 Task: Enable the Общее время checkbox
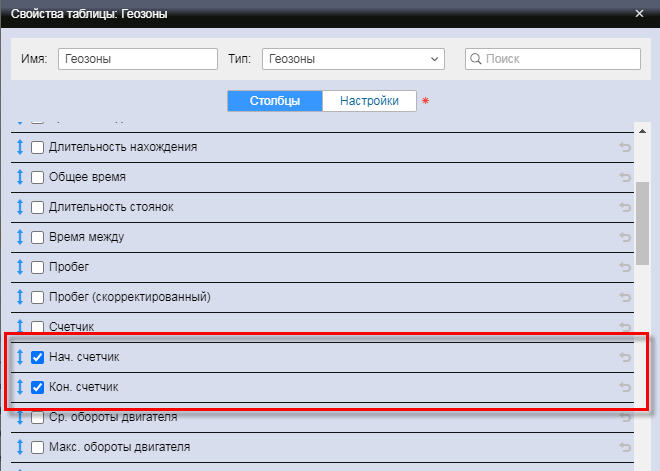tap(38, 177)
